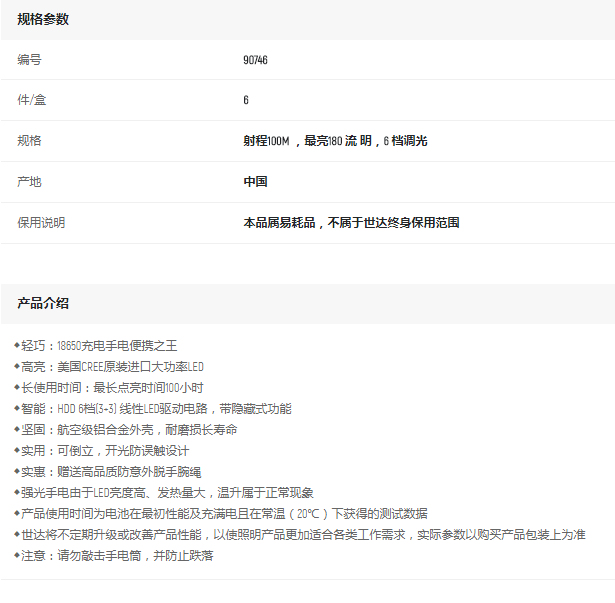This screenshot has width=615, height=603.
Task: Click the 件/盒 row label
Action: point(31,100)
